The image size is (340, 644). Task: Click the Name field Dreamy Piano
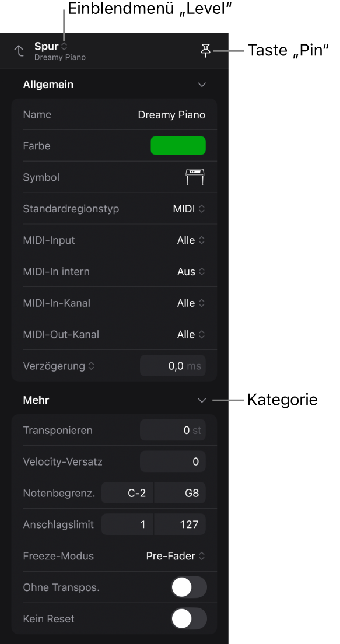click(x=171, y=114)
